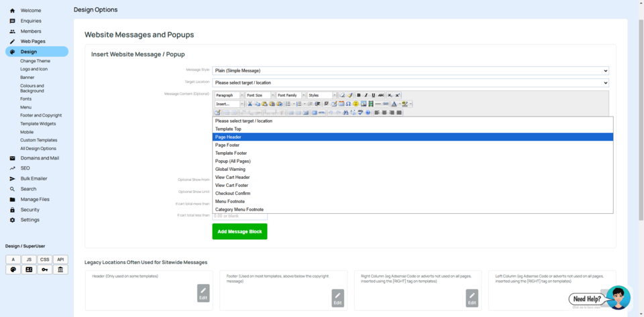Image resolution: width=644 pixels, height=317 pixels.
Task: Click the bank building icon in sidebar
Action: point(60,269)
